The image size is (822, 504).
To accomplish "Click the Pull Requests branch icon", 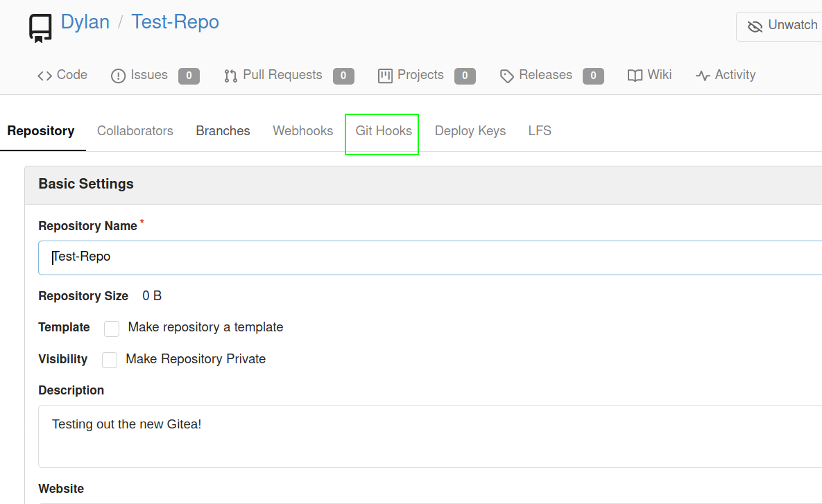I will 230,76.
